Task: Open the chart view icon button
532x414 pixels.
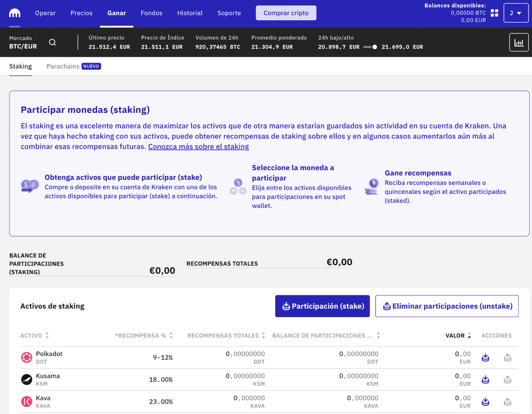Action: (x=519, y=43)
